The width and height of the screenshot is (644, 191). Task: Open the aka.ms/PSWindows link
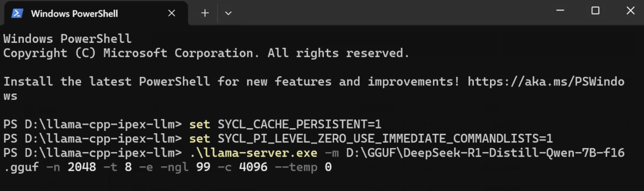545,82
